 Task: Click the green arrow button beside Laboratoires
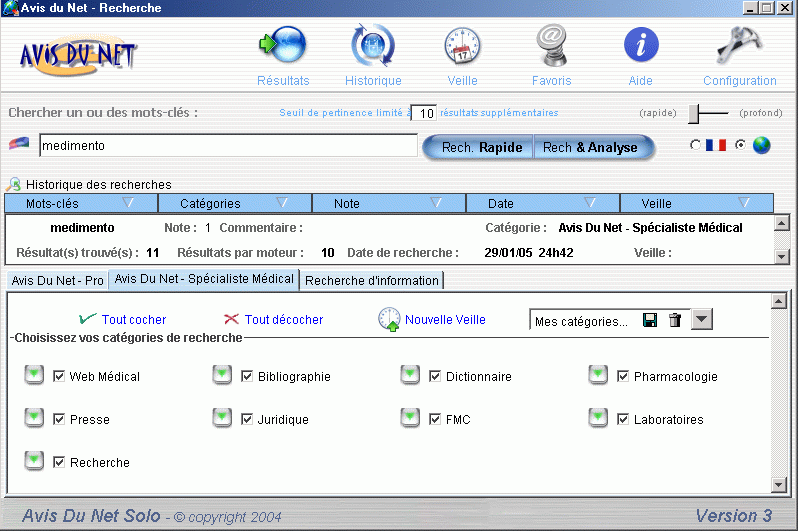[x=598, y=418]
